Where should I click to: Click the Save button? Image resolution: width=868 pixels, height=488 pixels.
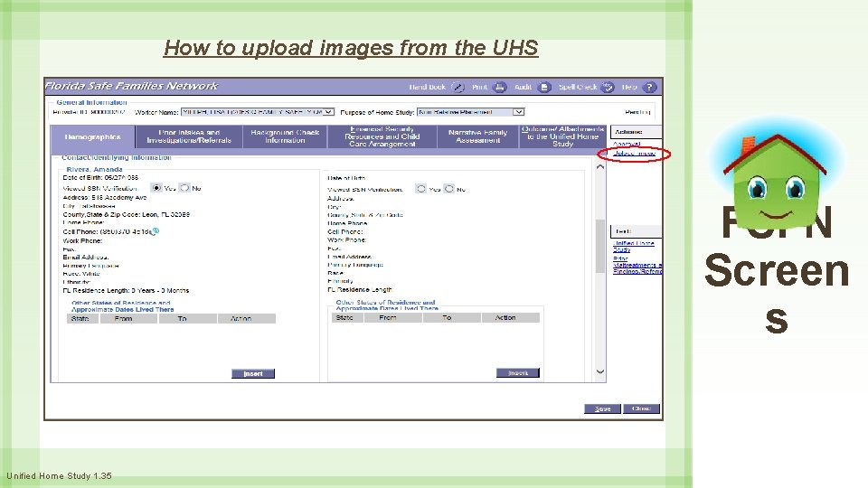(x=602, y=408)
